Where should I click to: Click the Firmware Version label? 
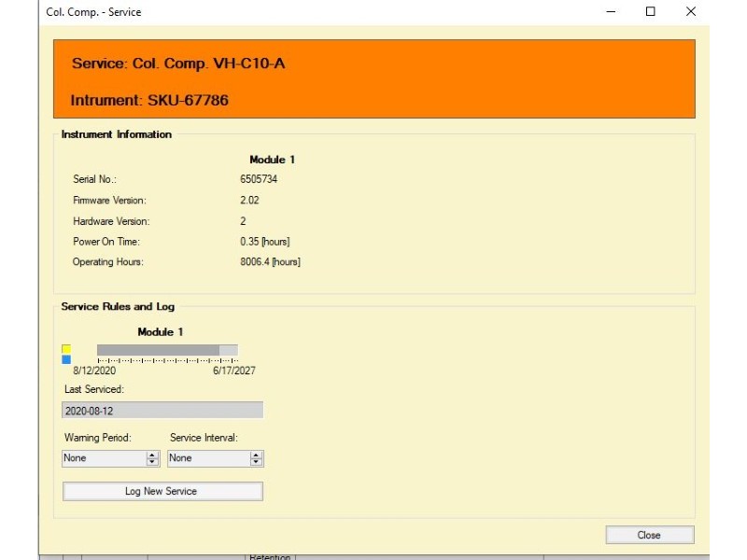tap(109, 200)
